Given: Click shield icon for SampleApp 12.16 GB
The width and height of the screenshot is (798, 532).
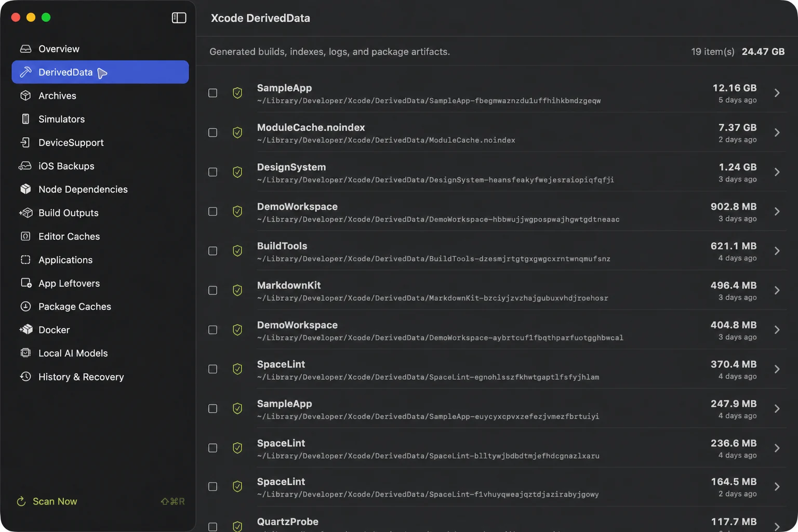Looking at the screenshot, I should point(237,93).
